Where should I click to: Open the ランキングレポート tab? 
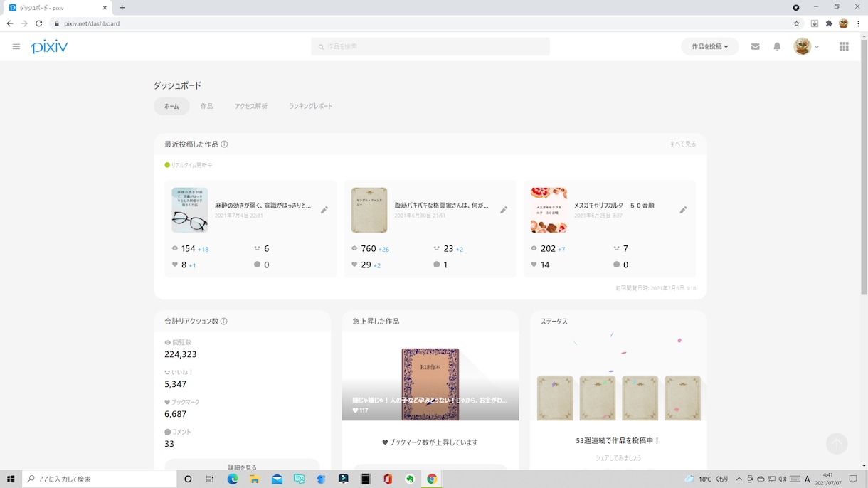[x=310, y=106]
